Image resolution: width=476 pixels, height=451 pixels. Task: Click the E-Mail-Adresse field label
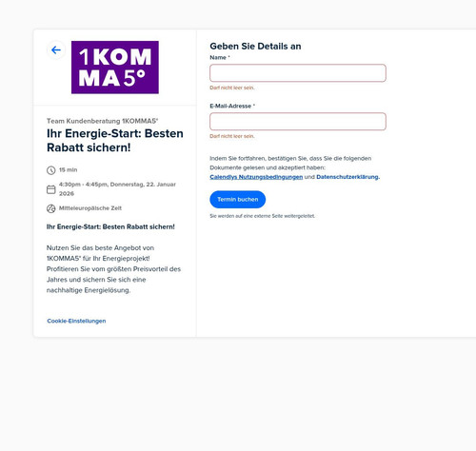[x=232, y=106]
